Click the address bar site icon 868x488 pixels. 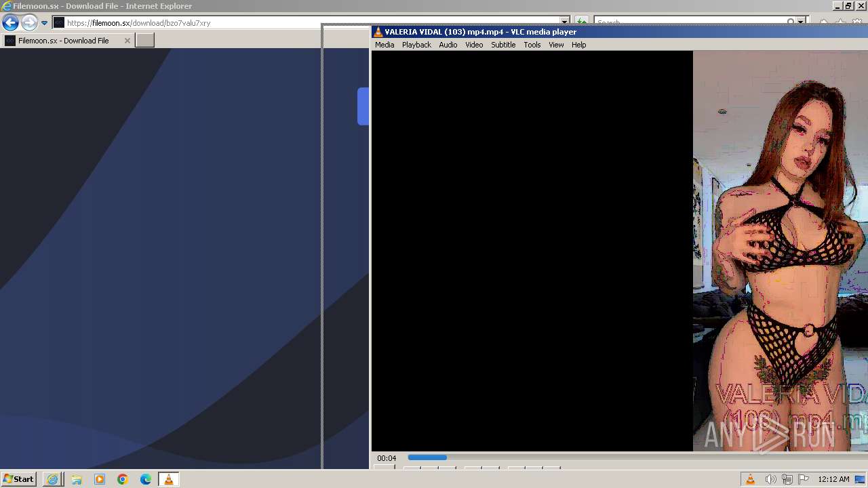(59, 23)
